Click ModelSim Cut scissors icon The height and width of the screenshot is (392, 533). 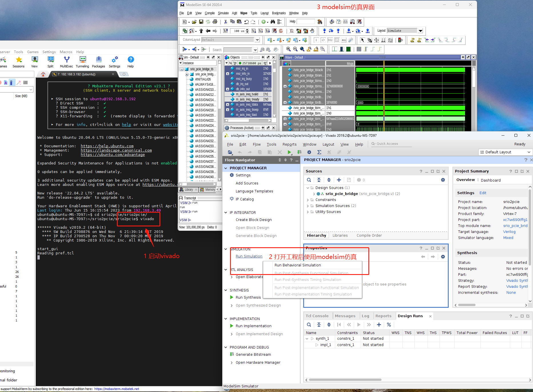[x=226, y=22]
